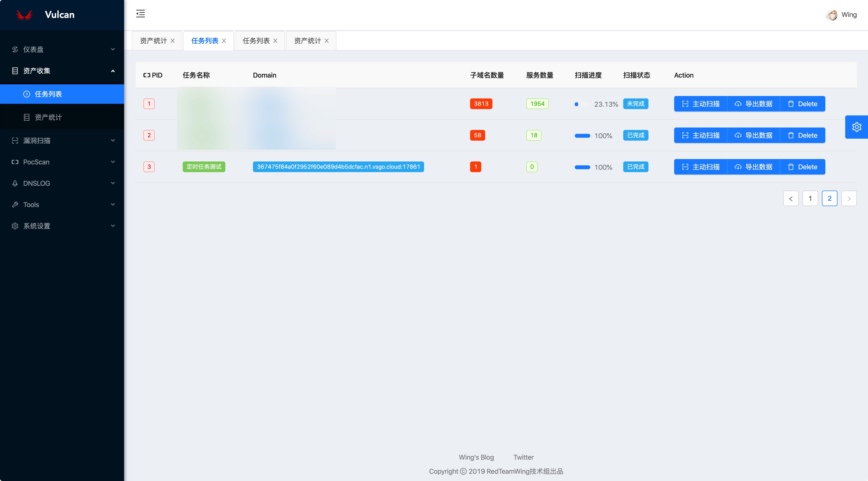The image size is (868, 481).
Task: Open 资产统计 in the sidebar
Action: [48, 117]
